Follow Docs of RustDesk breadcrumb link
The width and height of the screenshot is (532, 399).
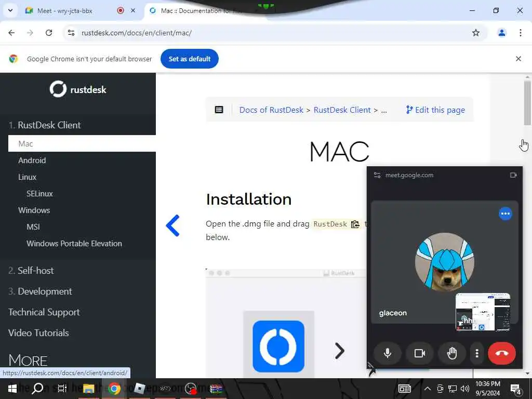pyautogui.click(x=271, y=110)
